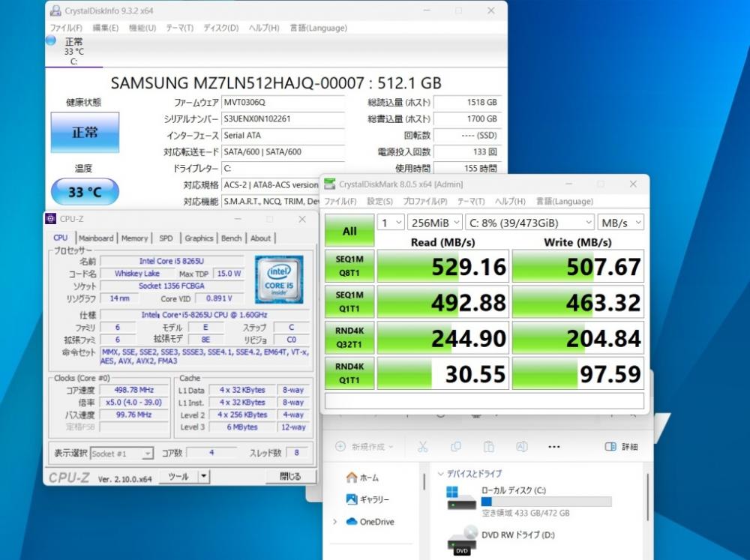Click the 閉じる button in CPU-Z

click(290, 476)
